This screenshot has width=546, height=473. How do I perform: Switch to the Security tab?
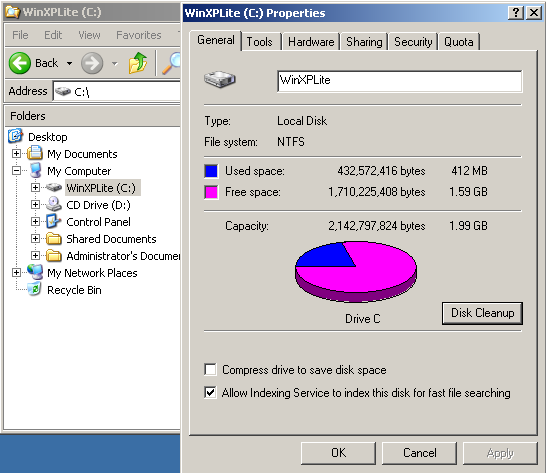pos(413,42)
